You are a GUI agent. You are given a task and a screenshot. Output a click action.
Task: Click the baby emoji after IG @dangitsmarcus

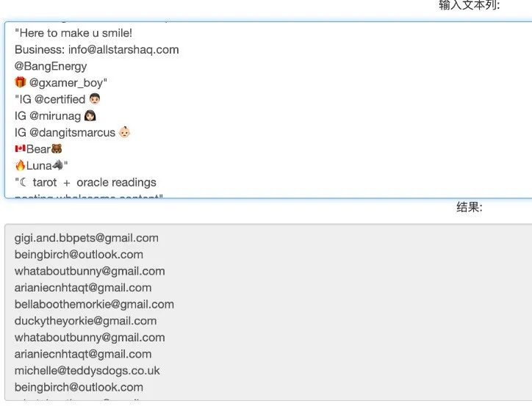pos(125,133)
